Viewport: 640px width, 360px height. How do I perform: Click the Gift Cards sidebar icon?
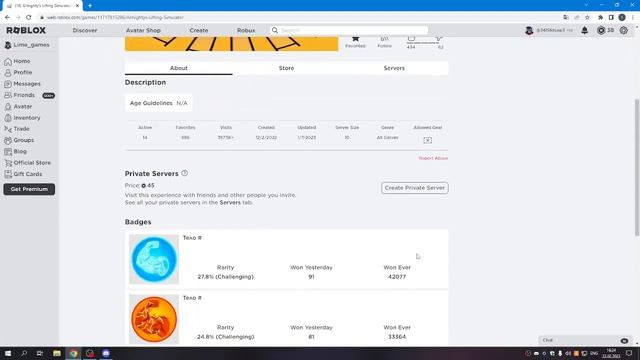point(8,174)
